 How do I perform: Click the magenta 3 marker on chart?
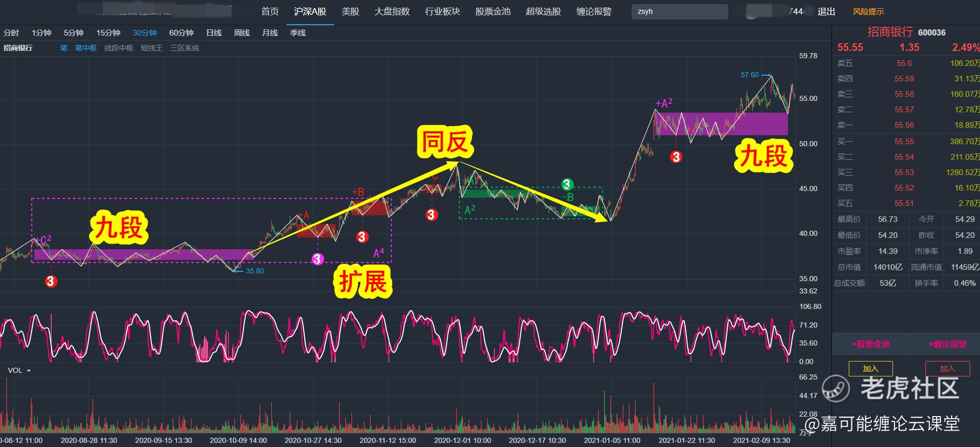coord(318,259)
